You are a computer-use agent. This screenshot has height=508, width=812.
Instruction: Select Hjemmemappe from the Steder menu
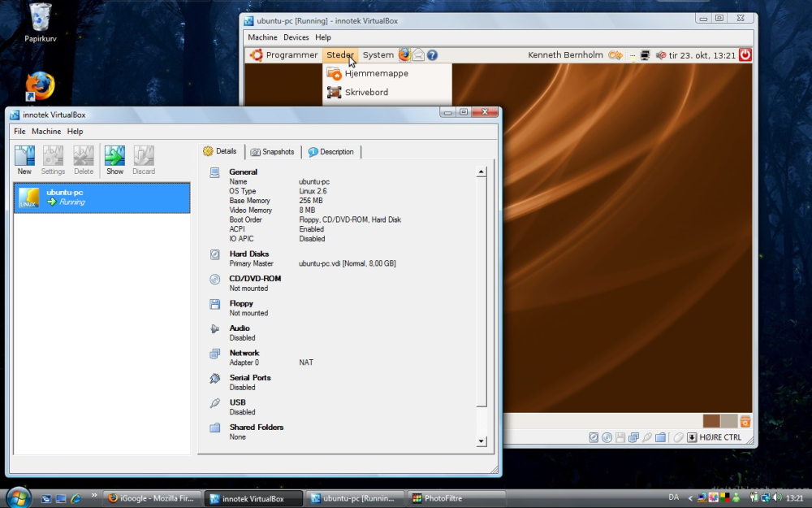pos(376,73)
